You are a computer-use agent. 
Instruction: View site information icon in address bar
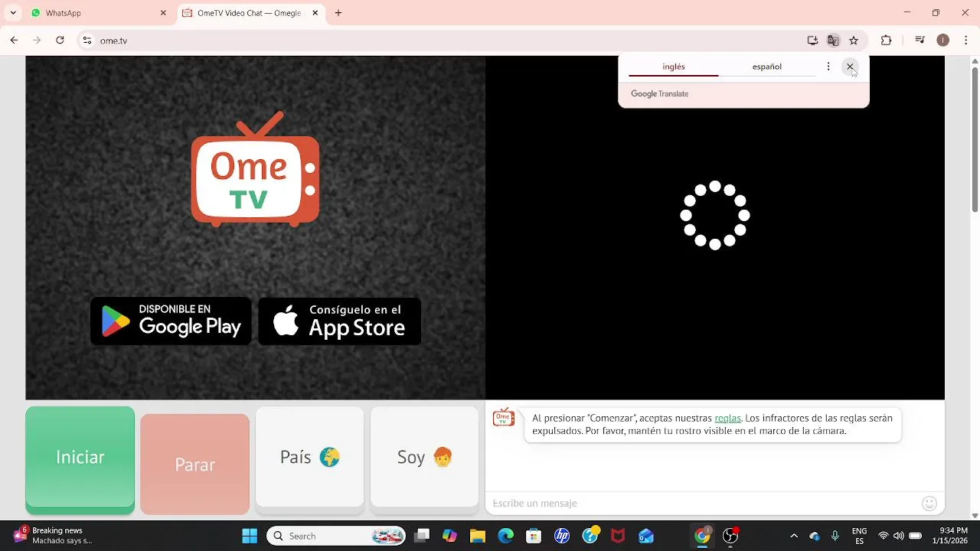pyautogui.click(x=87, y=41)
